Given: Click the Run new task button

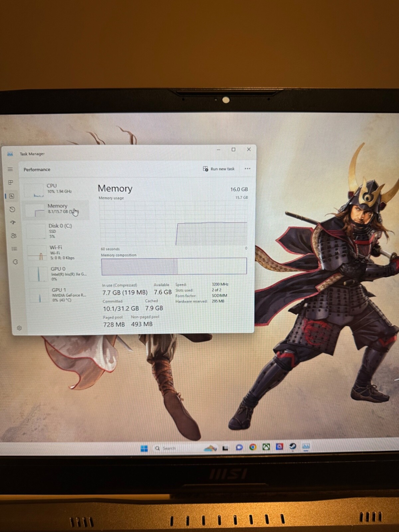Looking at the screenshot, I should [219, 169].
